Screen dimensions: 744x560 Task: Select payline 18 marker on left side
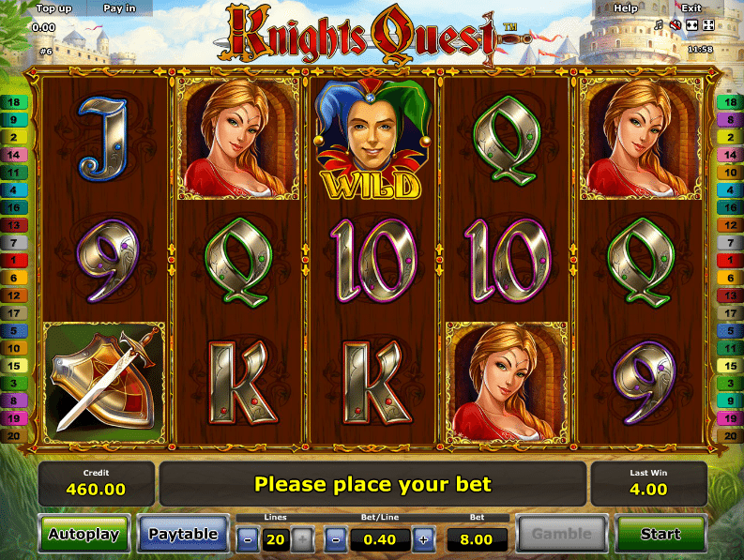(14, 102)
